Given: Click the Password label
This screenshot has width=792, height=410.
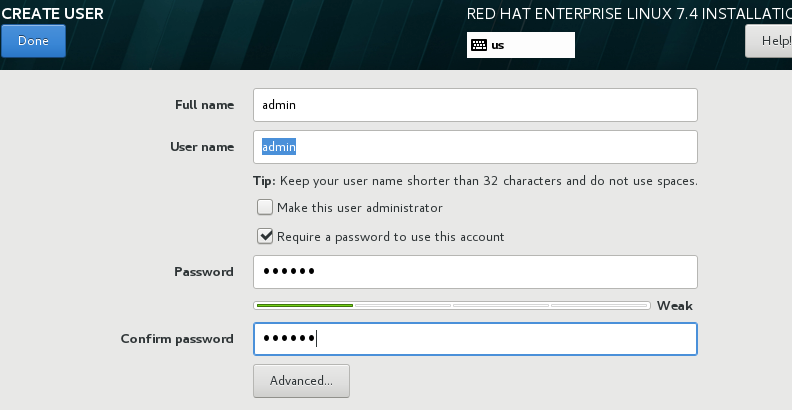Looking at the screenshot, I should pyautogui.click(x=204, y=272).
